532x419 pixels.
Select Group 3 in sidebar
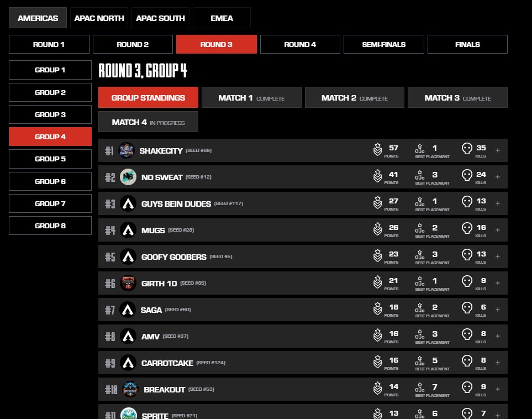50,114
